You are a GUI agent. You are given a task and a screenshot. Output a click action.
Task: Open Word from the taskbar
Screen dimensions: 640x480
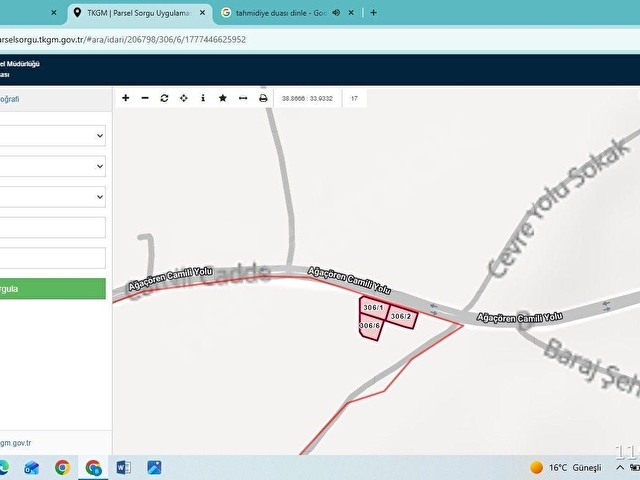coord(124,467)
